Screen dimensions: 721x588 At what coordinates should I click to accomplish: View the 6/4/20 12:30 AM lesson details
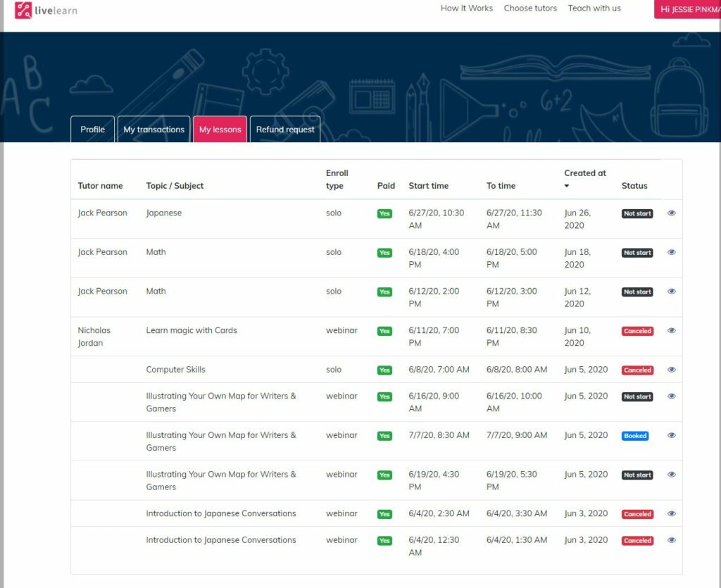(671, 540)
